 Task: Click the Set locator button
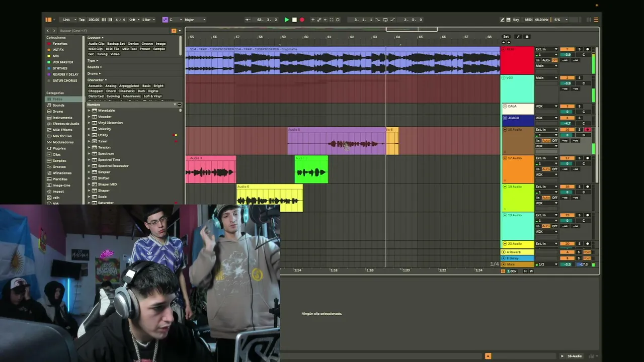pyautogui.click(x=506, y=37)
